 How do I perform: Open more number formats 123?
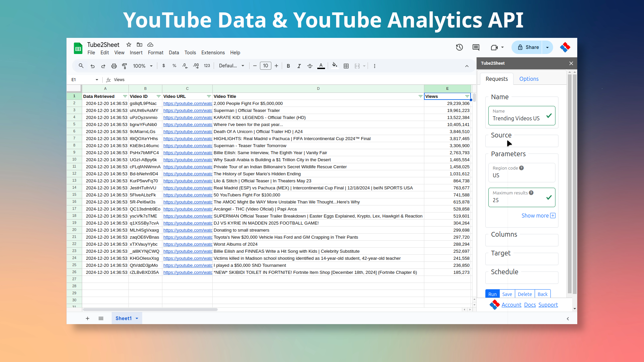point(207,66)
